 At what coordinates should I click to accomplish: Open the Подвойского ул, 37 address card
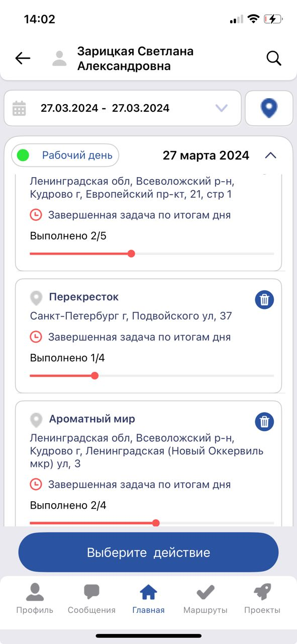click(148, 336)
